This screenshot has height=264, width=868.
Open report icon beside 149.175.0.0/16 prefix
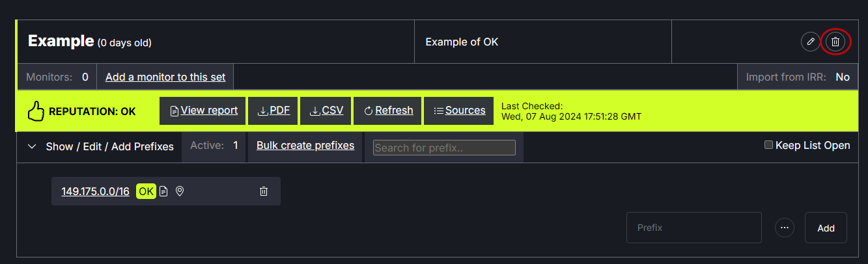coord(163,191)
